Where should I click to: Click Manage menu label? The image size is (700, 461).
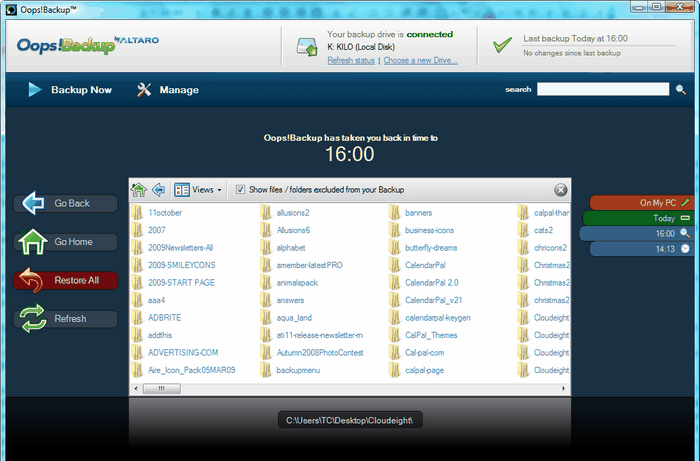point(179,90)
